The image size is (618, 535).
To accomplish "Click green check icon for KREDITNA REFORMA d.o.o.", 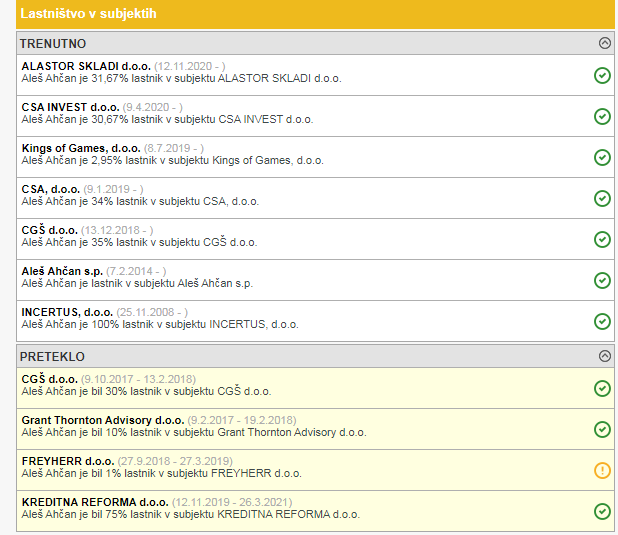I will [x=602, y=511].
